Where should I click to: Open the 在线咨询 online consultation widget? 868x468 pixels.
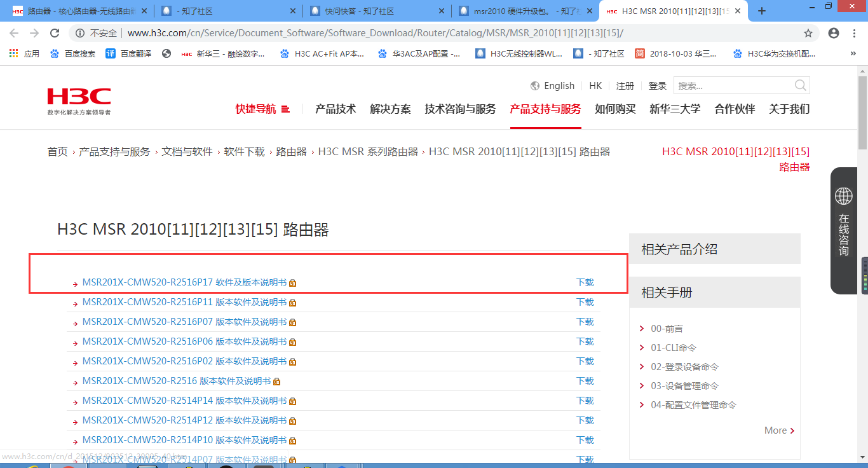[x=843, y=230]
